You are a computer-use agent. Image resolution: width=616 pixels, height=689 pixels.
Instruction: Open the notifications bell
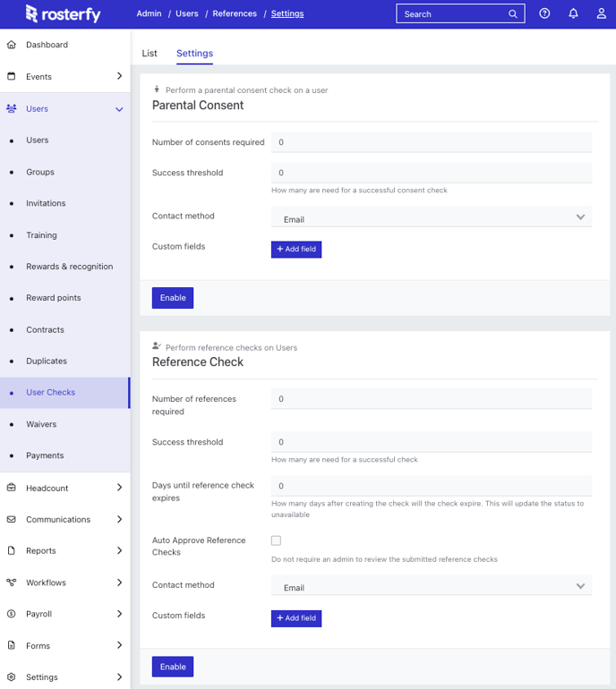coord(573,13)
